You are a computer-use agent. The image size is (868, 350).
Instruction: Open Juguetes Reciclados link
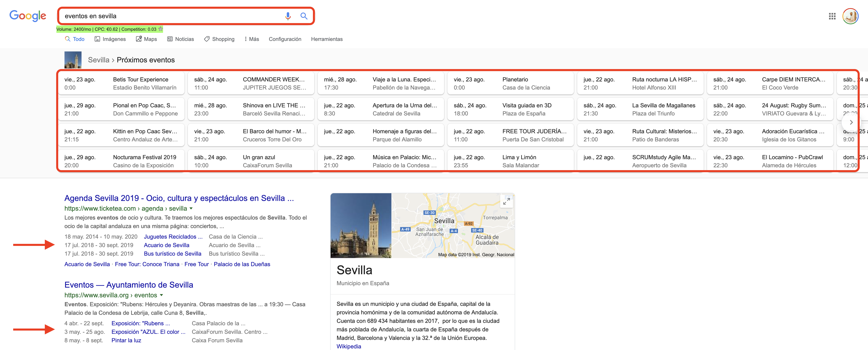(173, 237)
